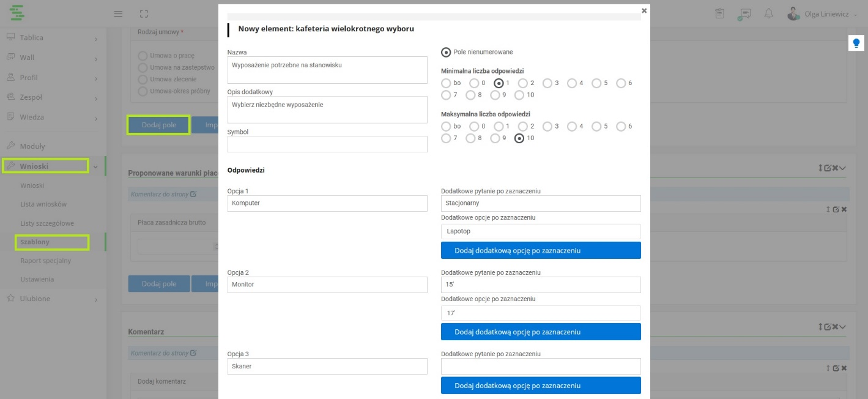
Task: Select 8 under Minimalna liczba odpowiedzi
Action: pos(470,95)
